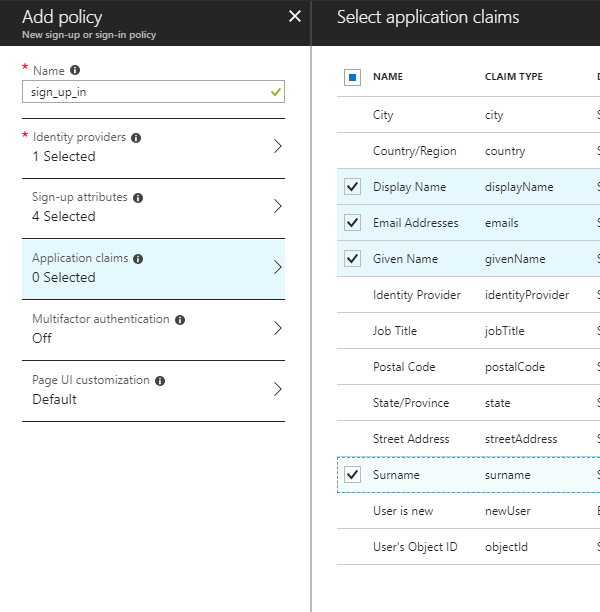The width and height of the screenshot is (600, 612).
Task: Uncheck the Email Addresses claim checkbox
Action: (352, 223)
